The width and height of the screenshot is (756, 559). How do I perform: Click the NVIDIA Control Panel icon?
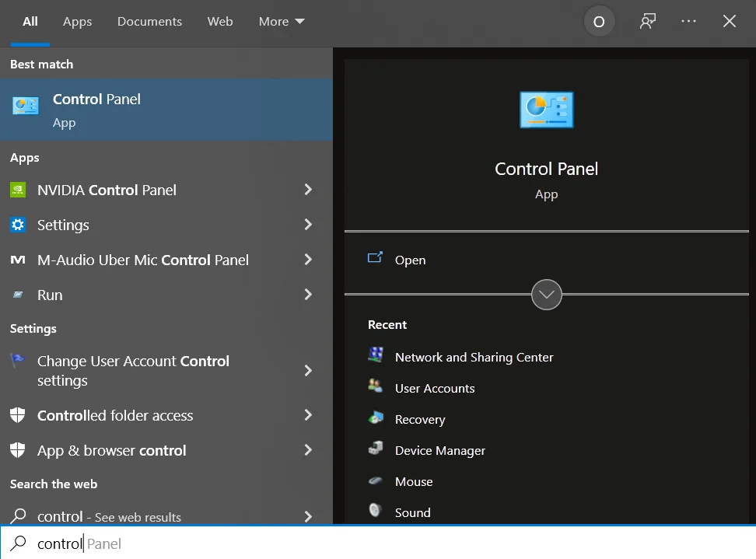[x=18, y=190]
